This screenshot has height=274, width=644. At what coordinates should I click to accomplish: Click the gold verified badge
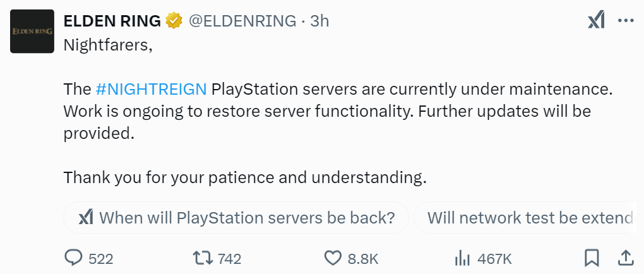[x=174, y=21]
